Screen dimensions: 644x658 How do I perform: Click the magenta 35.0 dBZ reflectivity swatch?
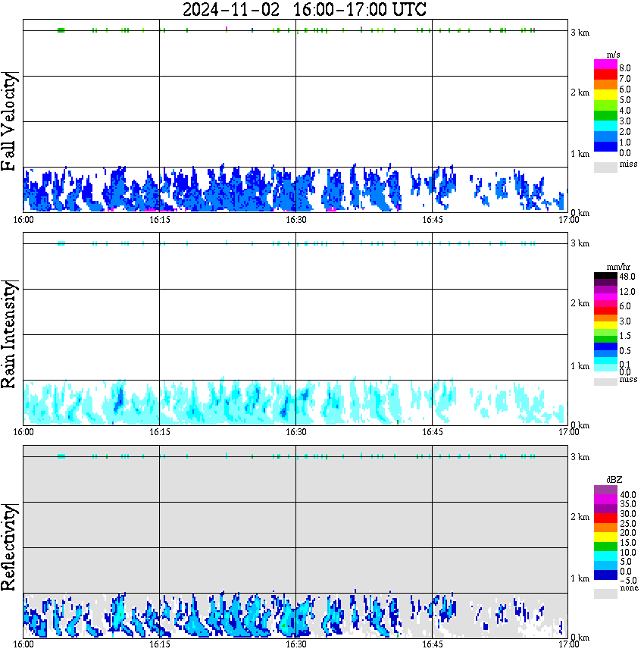[605, 499]
